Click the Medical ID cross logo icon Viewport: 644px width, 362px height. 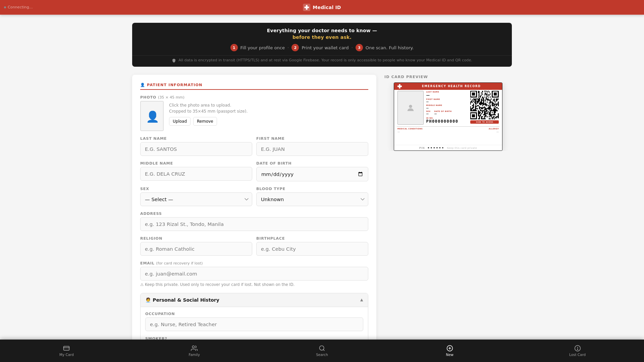click(307, 7)
